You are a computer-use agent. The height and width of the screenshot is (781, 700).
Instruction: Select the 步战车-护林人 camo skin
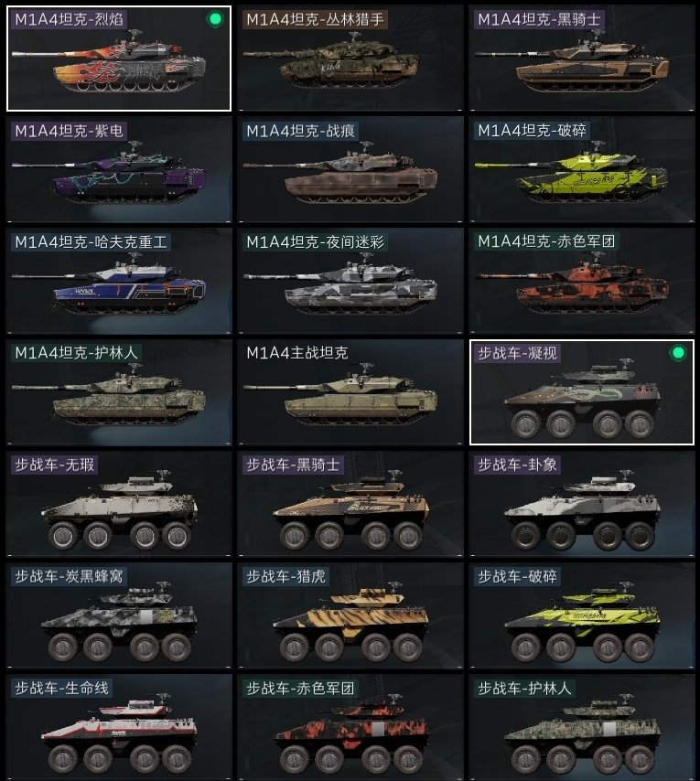[x=581, y=727]
